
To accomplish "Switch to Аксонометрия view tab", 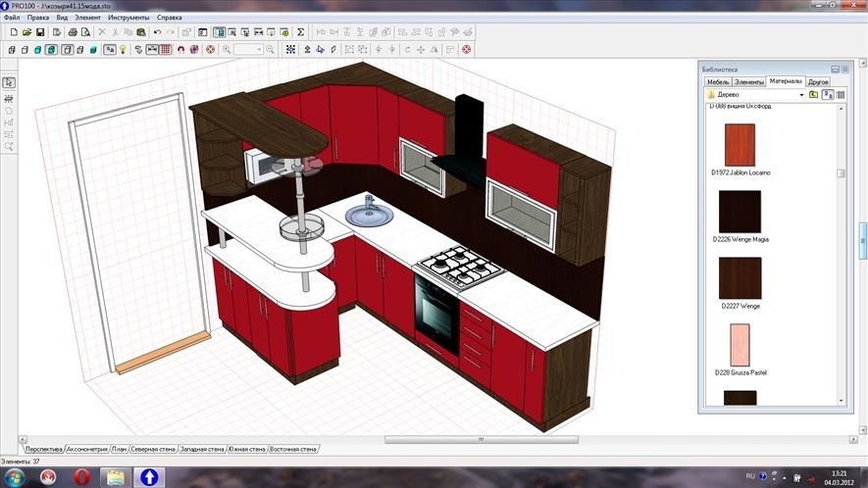I will pyautogui.click(x=87, y=449).
